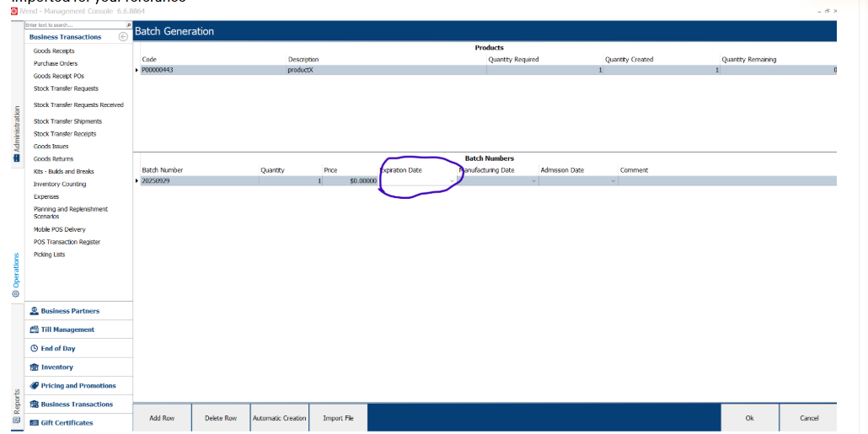Expand the Manufacturing Date dropdown
868x434 pixels.
[x=533, y=181]
